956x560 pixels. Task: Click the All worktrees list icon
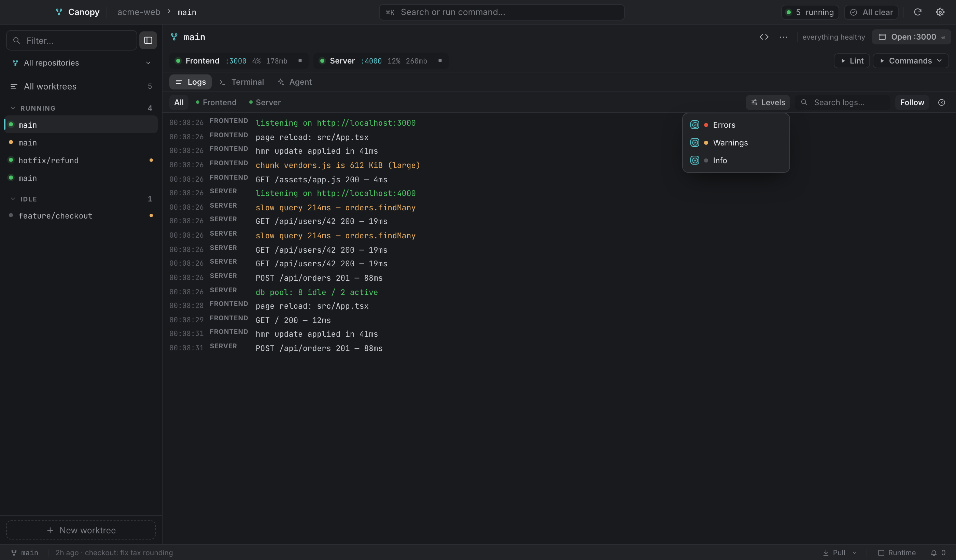click(14, 86)
